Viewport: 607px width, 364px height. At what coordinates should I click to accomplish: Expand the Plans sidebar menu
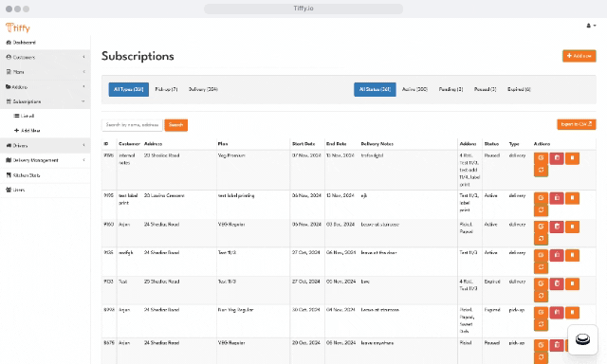[x=46, y=72]
